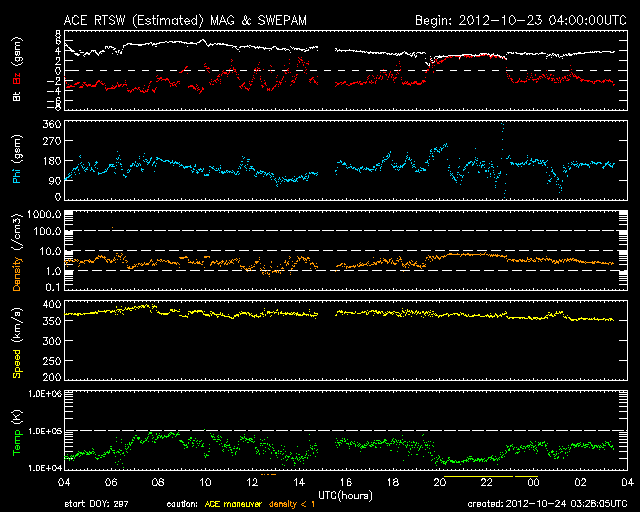Click the white Bt axis label
This screenshot has width=640, height=512.
(16, 97)
